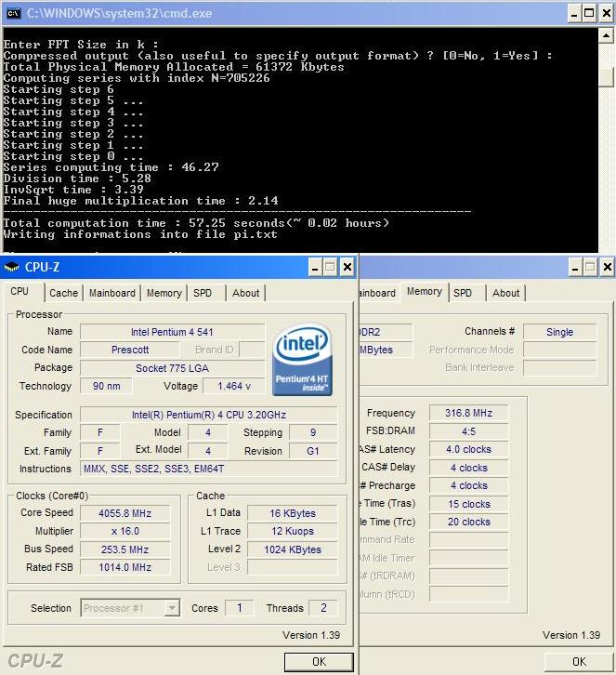Open the SPD tab in left CPU-Z window
The height and width of the screenshot is (675, 616).
pyautogui.click(x=203, y=293)
